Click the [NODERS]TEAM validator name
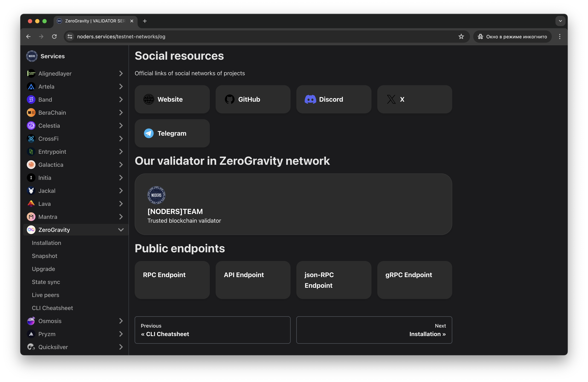The width and height of the screenshot is (588, 382). point(175,212)
